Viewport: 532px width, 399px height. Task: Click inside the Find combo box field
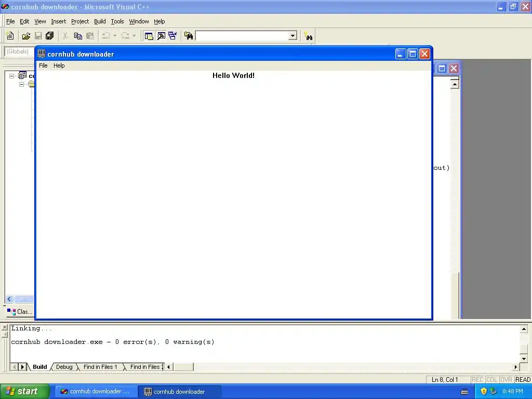[242, 36]
